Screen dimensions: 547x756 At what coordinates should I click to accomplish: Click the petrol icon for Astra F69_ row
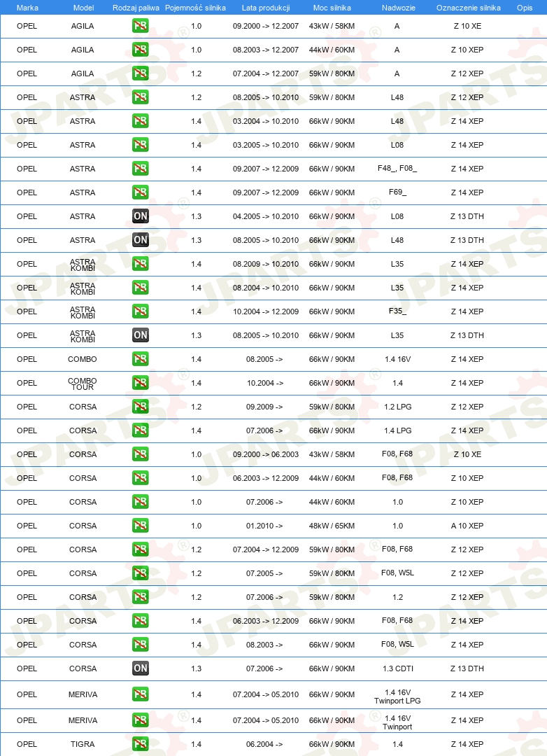(140, 192)
